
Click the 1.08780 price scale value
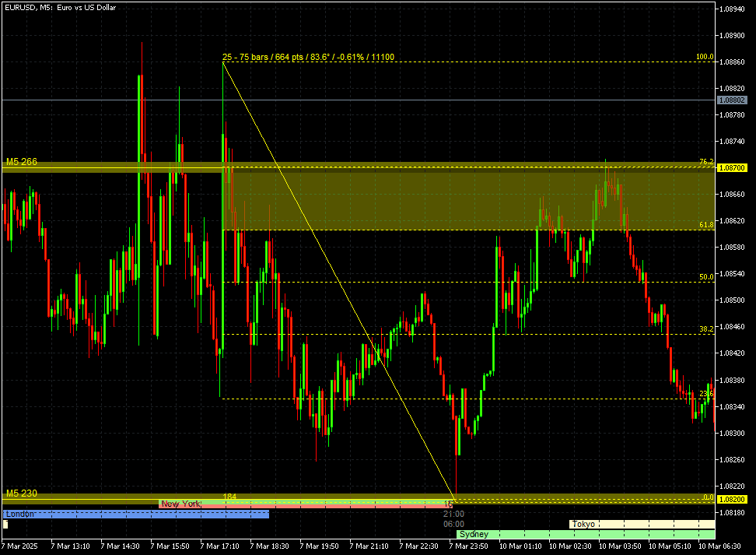[x=732, y=115]
